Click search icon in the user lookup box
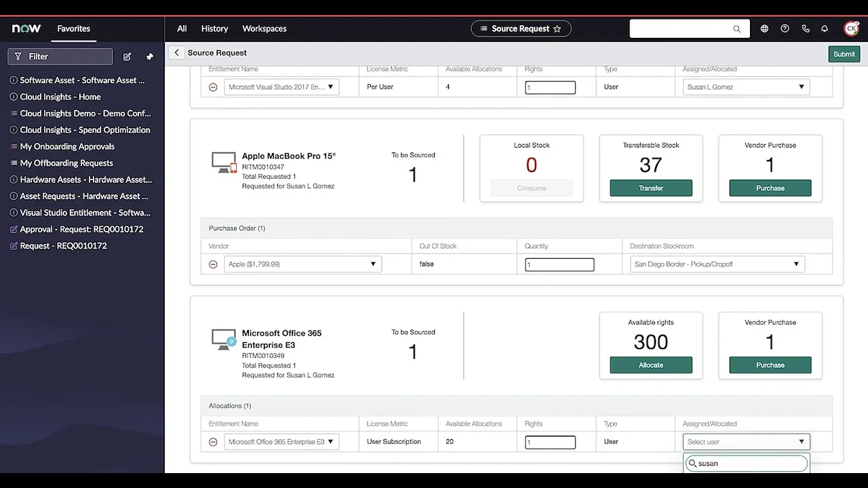The image size is (868, 488). pos(692,464)
